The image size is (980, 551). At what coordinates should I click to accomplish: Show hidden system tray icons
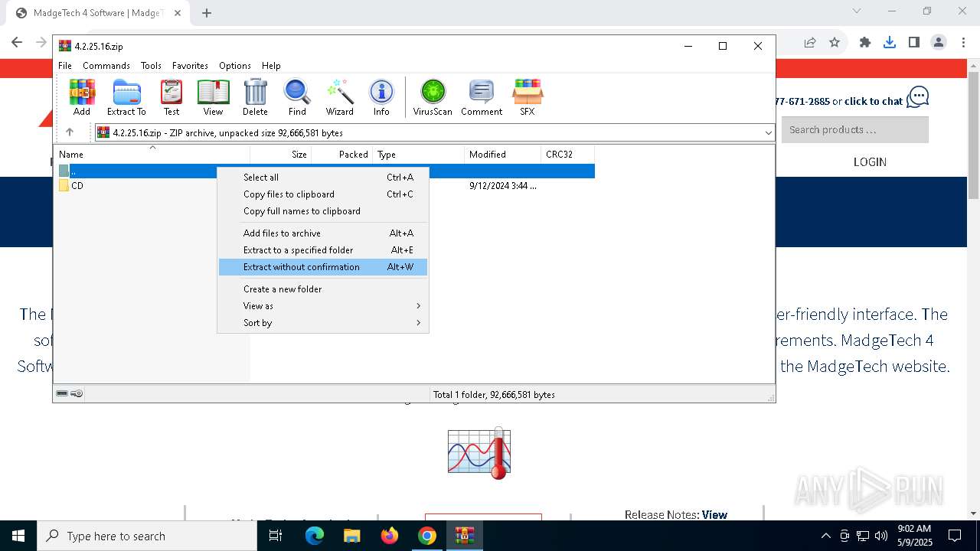pyautogui.click(x=825, y=536)
